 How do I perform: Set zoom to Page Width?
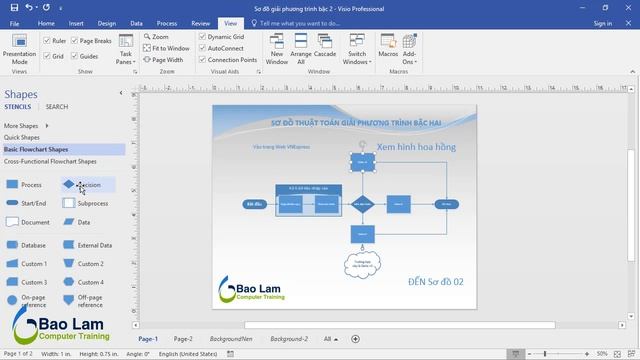click(x=163, y=60)
